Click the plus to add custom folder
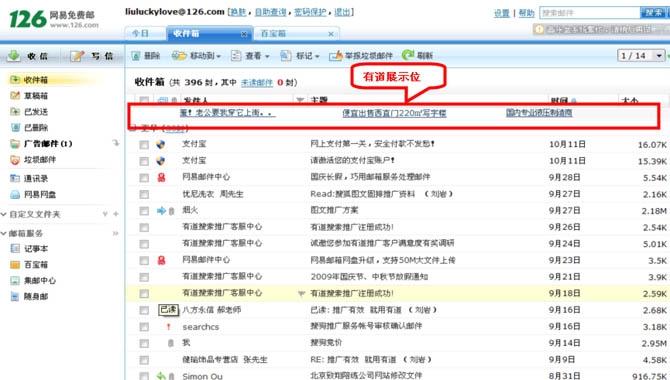 (x=116, y=213)
